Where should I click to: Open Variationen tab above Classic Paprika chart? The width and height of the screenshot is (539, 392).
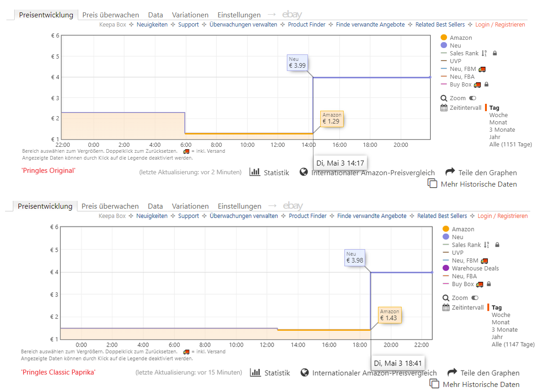190,206
